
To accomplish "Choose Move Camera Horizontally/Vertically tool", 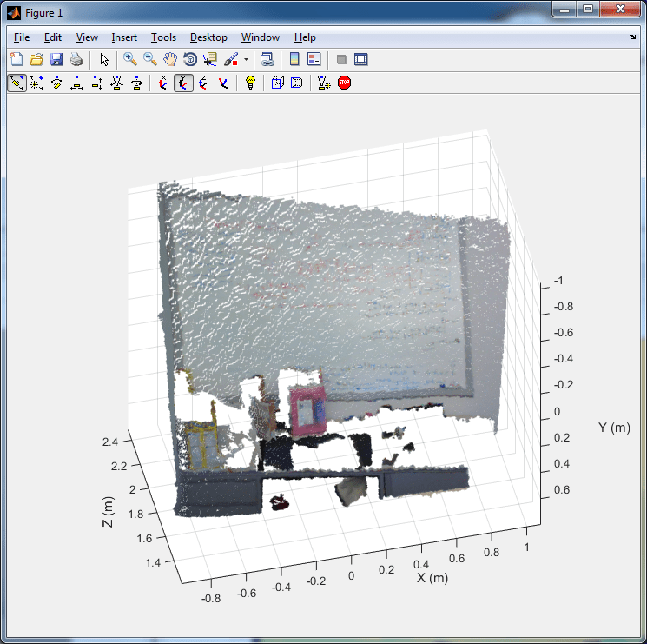I will (76, 83).
